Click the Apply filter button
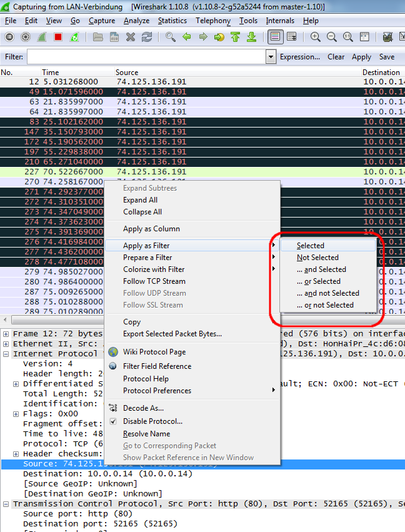This screenshot has width=405, height=532. coord(361,57)
